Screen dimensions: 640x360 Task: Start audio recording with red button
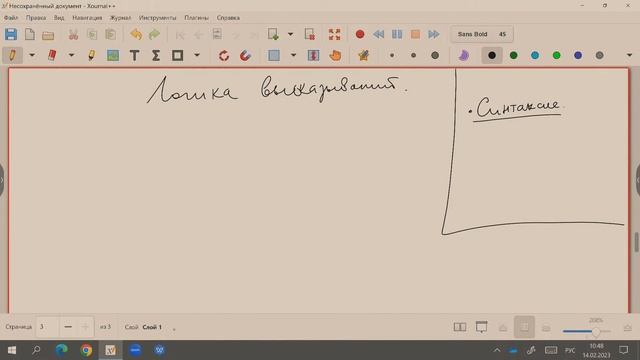[360, 34]
